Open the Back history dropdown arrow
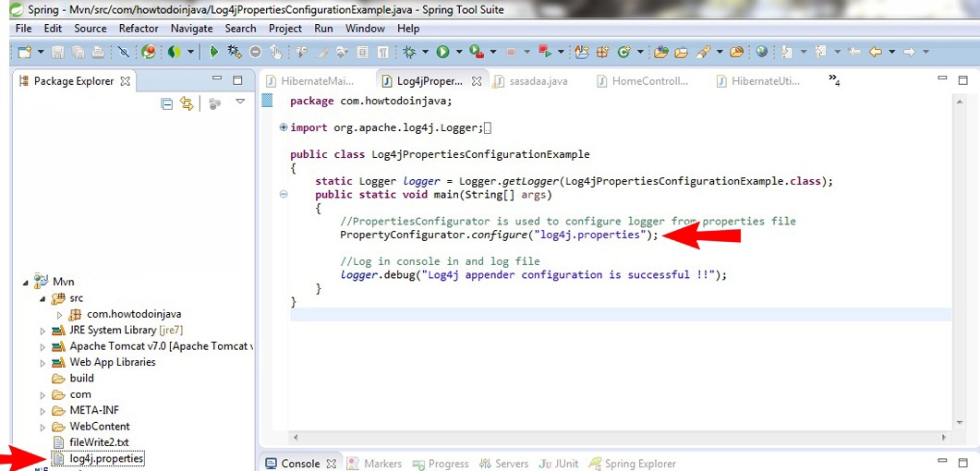The height and width of the screenshot is (471, 980). 892,52
